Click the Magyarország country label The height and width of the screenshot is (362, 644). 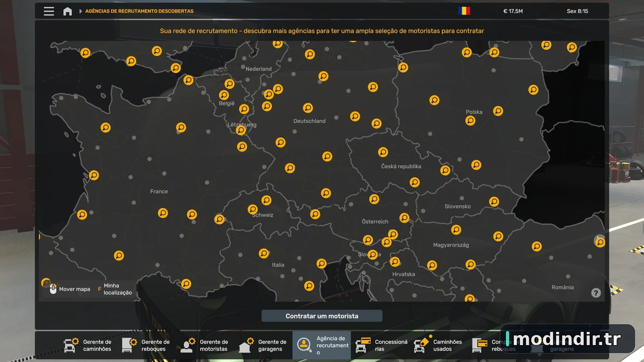(451, 245)
